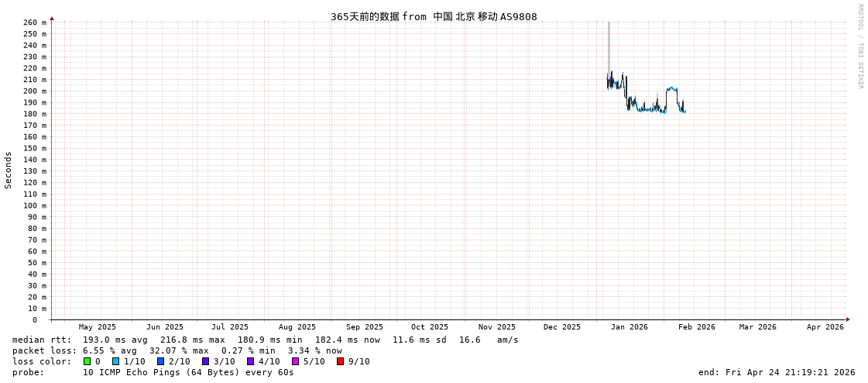
Task: Click the magenta 5/10 loss swatch
Action: click(x=296, y=361)
